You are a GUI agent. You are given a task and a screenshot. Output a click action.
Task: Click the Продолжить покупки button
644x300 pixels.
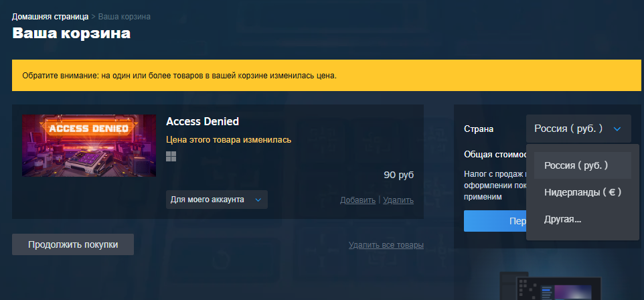[x=73, y=244]
